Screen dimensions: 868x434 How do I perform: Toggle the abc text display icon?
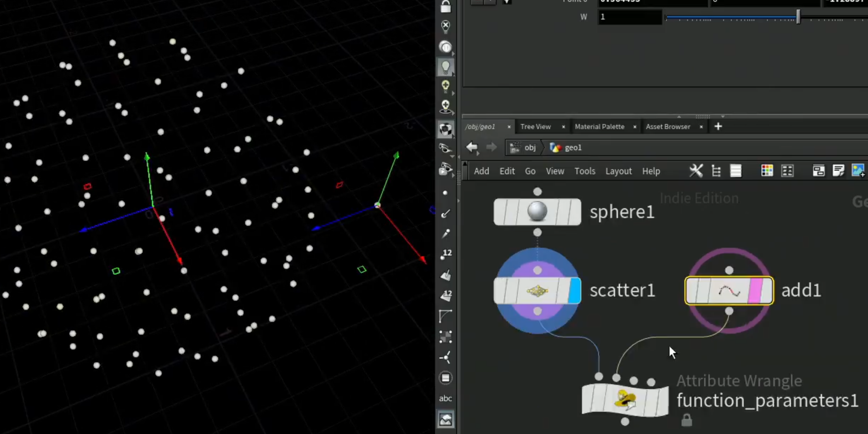pos(446,398)
